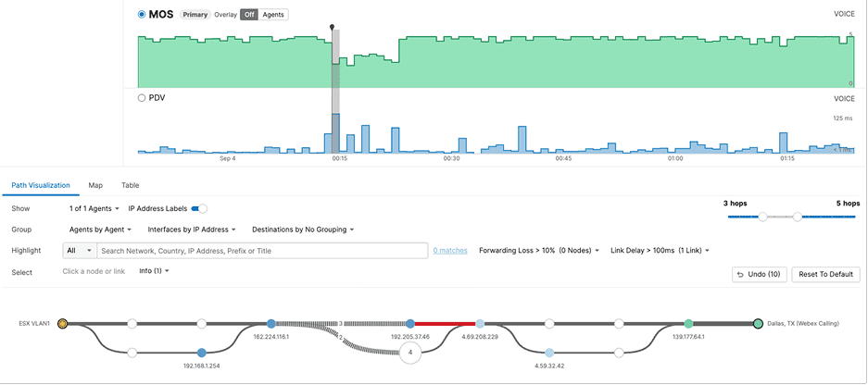Click the Undo (10) button
The image size is (868, 385).
[760, 274]
